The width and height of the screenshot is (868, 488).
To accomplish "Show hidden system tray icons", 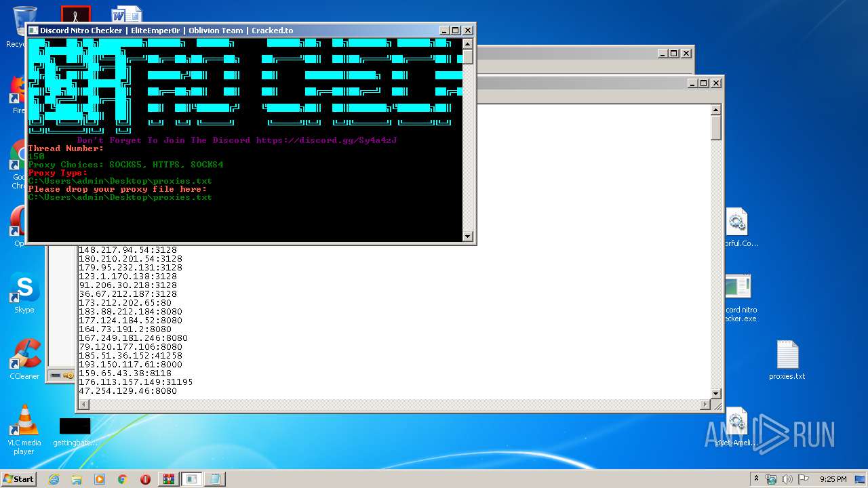I will click(756, 479).
